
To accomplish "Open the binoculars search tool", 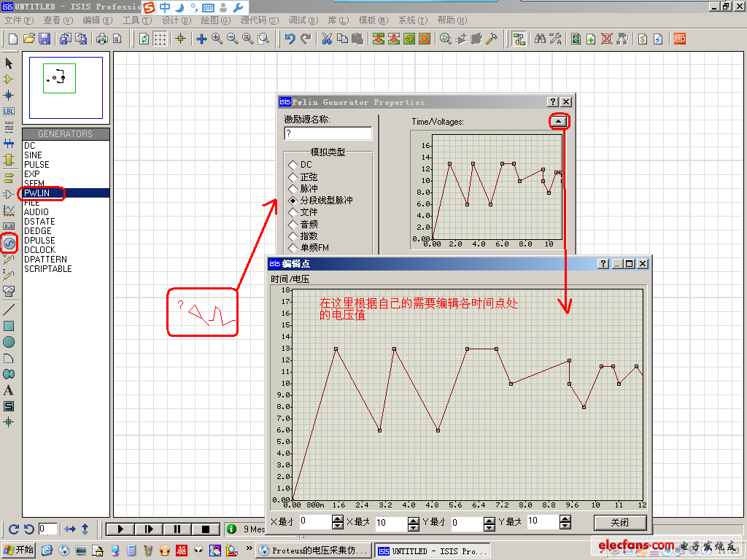I will point(540,39).
